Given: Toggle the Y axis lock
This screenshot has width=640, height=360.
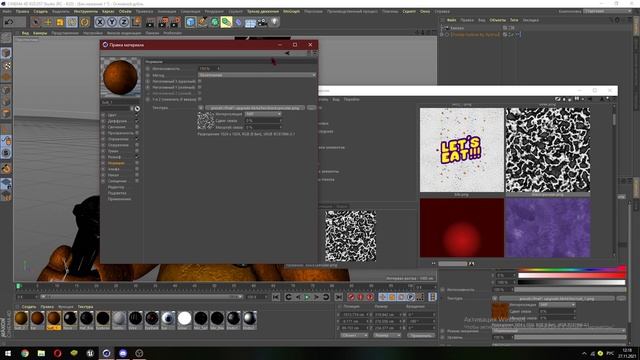Looking at the screenshot, I should pos(112,22).
